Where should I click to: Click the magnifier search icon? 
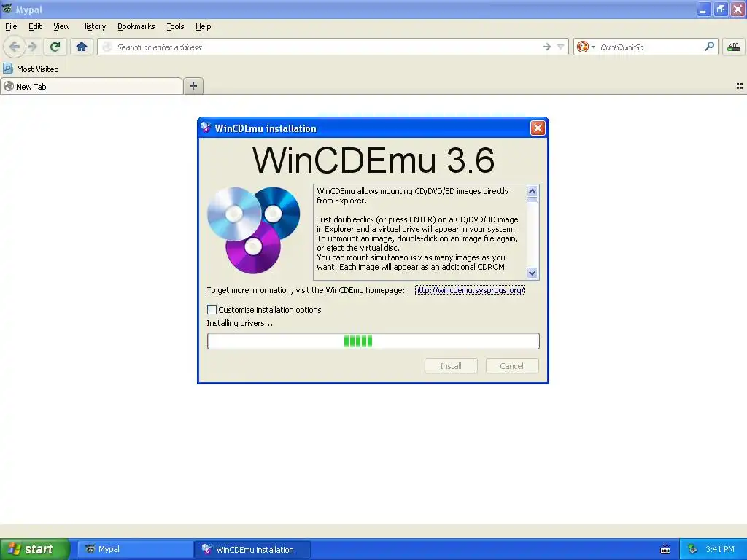pos(709,46)
